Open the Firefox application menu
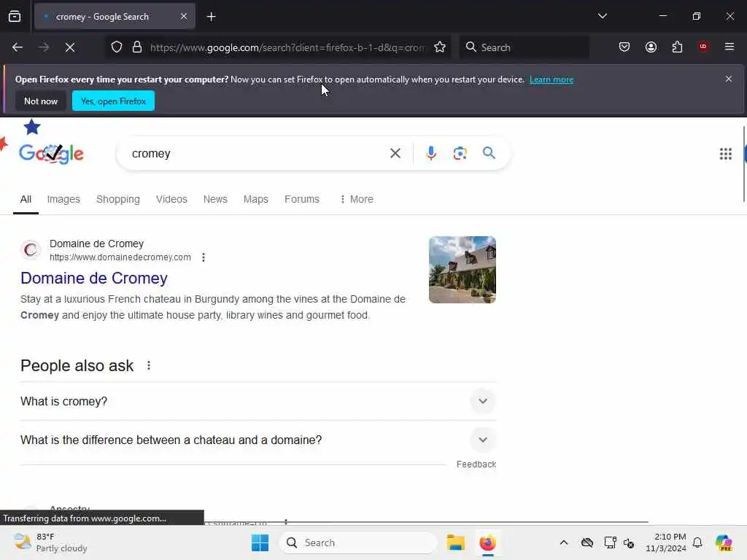This screenshot has width=747, height=560. [x=729, y=47]
